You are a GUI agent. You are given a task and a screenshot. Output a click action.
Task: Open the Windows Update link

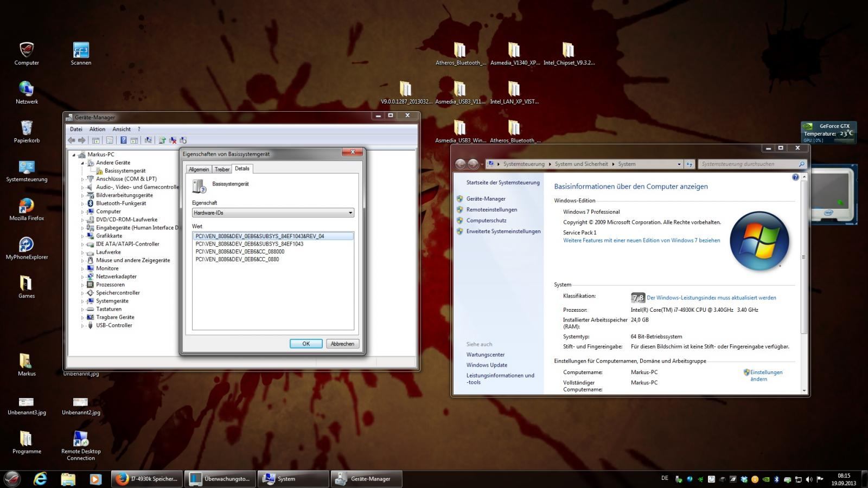coord(487,365)
